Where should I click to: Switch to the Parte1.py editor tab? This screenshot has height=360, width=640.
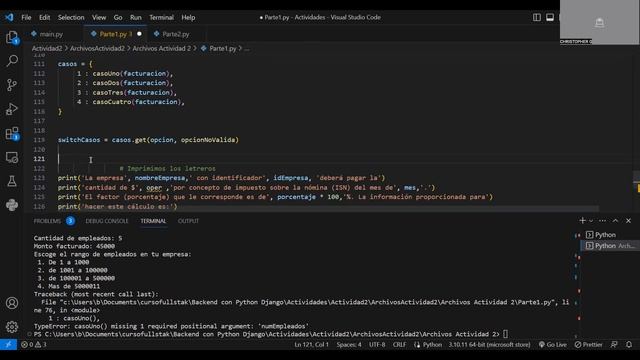(x=116, y=34)
